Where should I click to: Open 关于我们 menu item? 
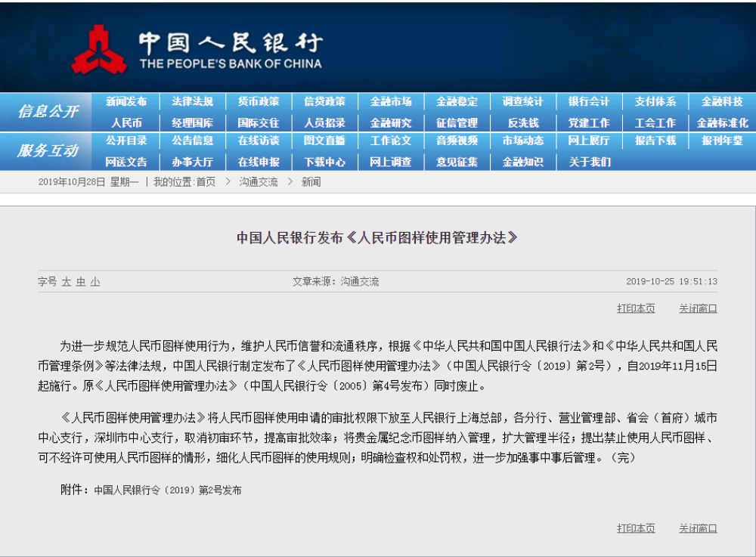click(590, 162)
